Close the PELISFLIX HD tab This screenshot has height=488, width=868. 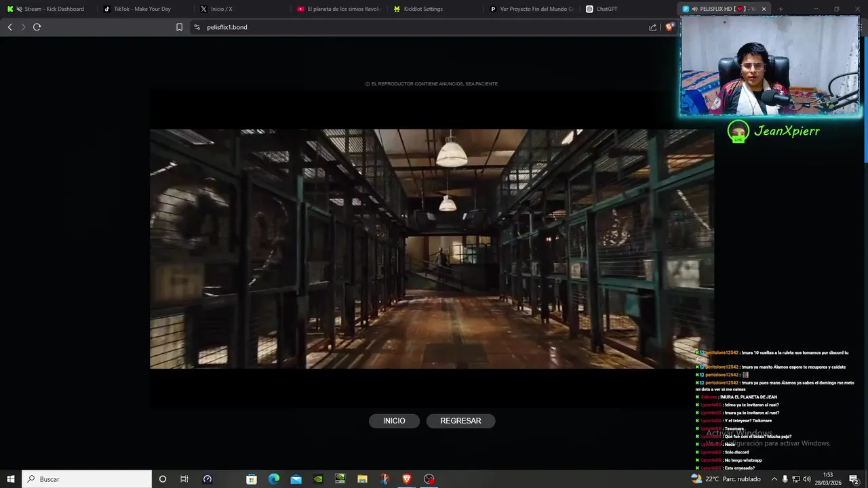pyautogui.click(x=764, y=9)
